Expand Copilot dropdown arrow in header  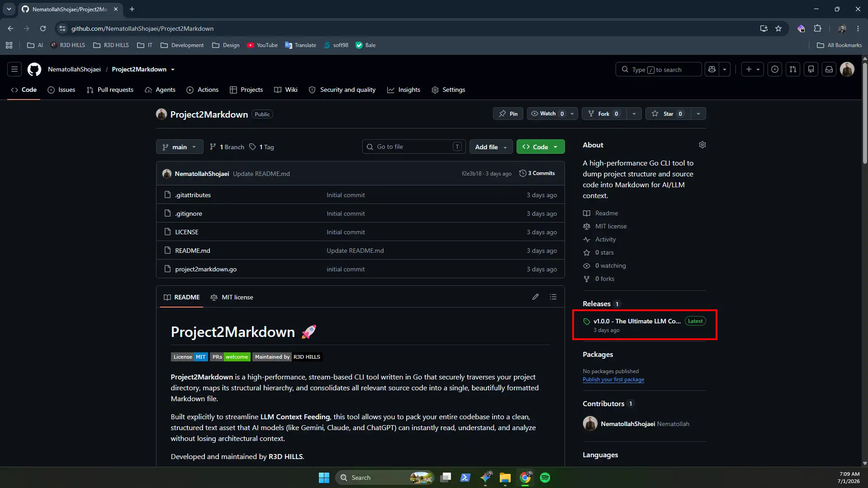(x=725, y=69)
